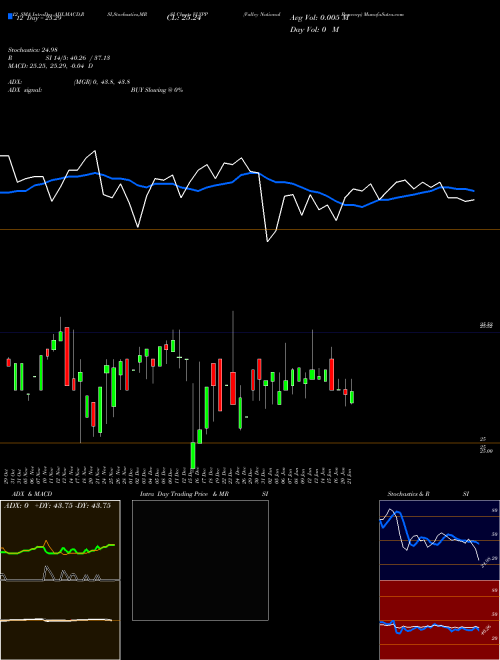Click 'Day Vol: 0 M' value
This screenshot has height=660, width=500.
[314, 30]
